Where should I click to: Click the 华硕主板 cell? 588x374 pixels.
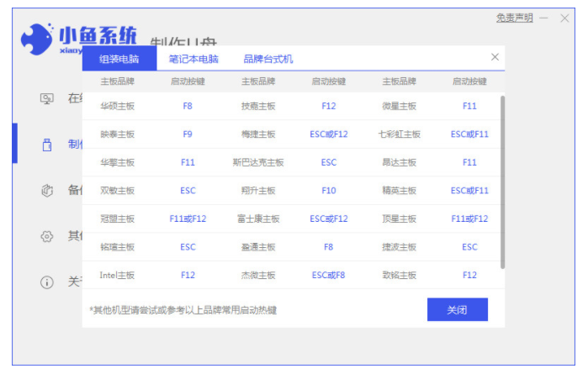118,106
